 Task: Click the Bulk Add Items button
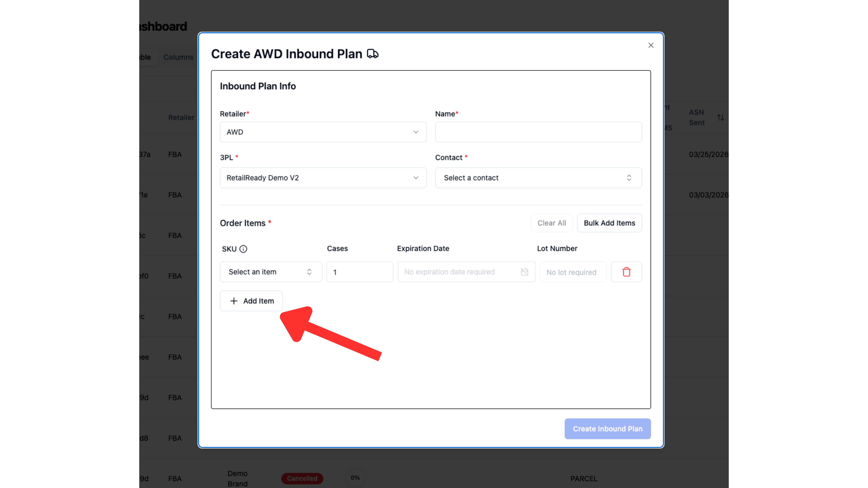(x=609, y=223)
